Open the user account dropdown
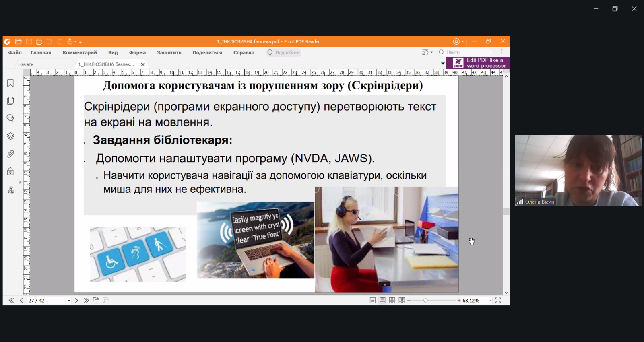 click(x=458, y=41)
